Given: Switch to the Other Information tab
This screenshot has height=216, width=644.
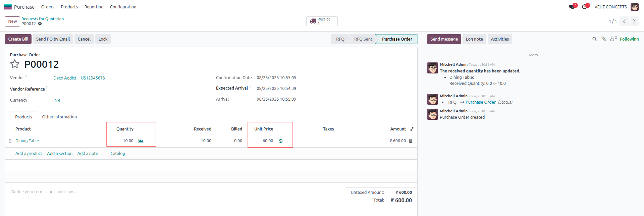Looking at the screenshot, I should [x=59, y=117].
